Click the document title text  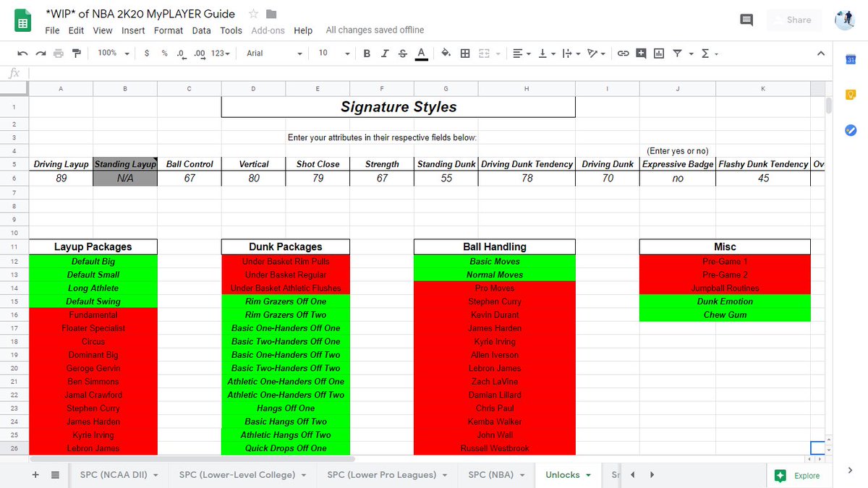pos(140,14)
